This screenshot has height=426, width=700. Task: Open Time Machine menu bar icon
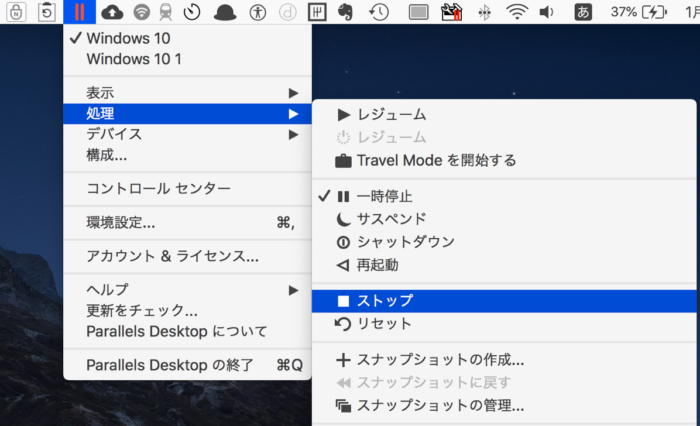click(379, 12)
